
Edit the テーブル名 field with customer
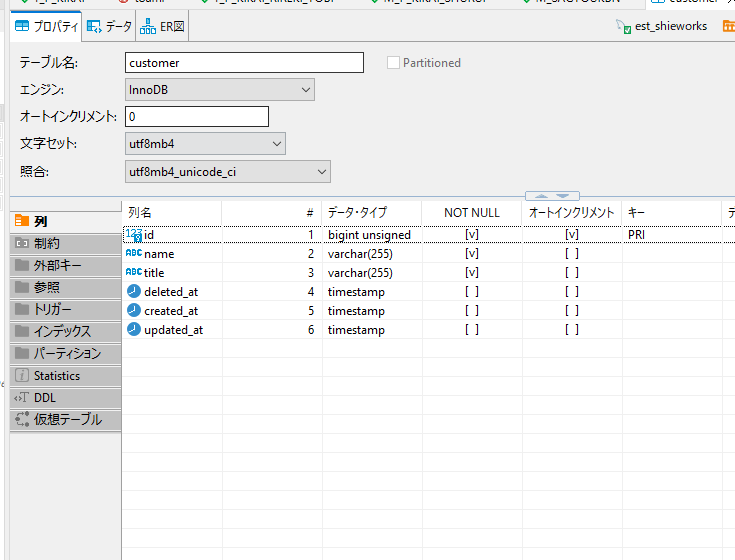point(244,63)
